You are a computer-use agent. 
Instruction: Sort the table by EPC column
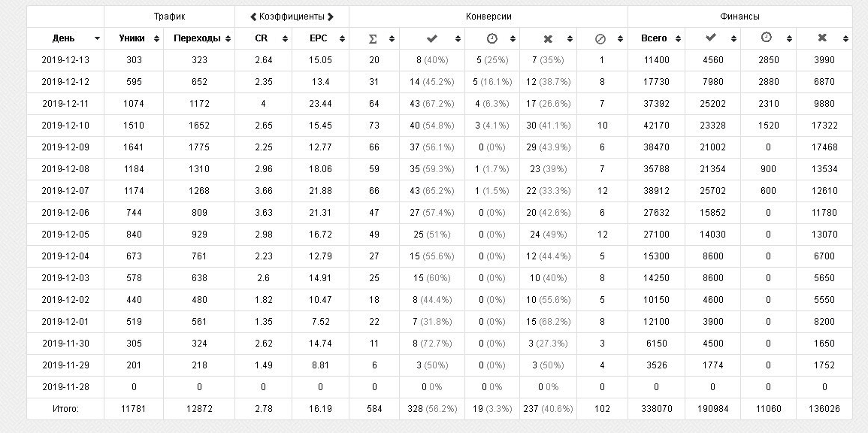(x=342, y=39)
